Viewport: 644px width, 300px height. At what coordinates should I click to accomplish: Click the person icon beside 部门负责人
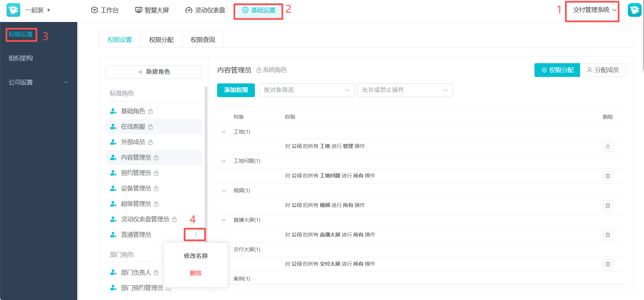(x=113, y=273)
